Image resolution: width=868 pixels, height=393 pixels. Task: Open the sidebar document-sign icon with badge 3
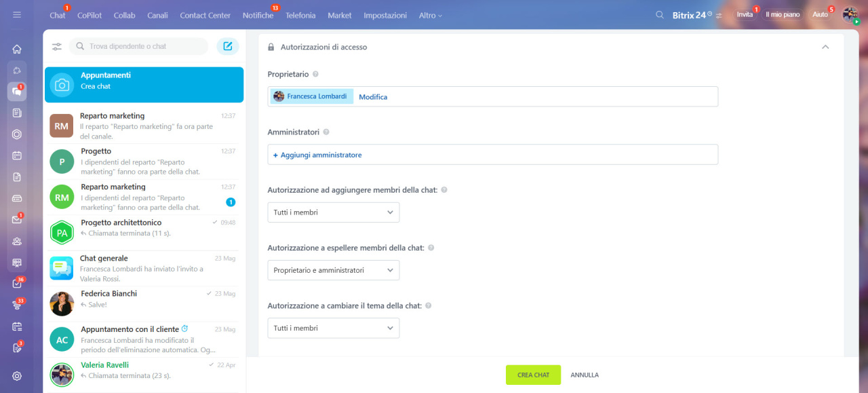coord(17,348)
